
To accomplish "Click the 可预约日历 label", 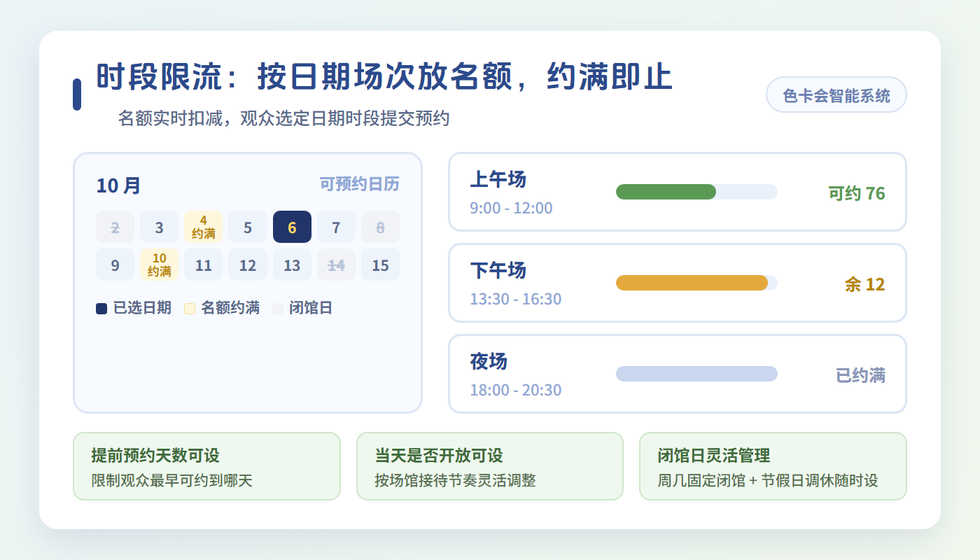I will click(360, 184).
